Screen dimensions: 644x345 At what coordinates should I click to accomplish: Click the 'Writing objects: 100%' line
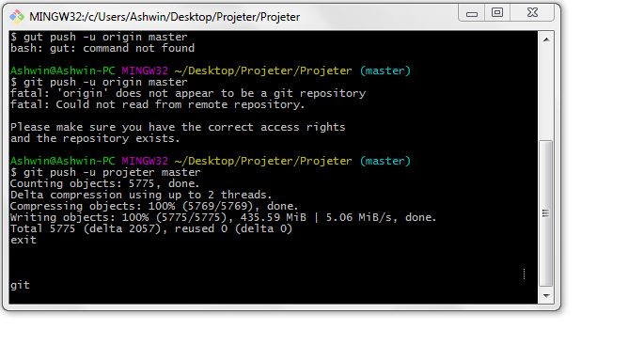223,218
